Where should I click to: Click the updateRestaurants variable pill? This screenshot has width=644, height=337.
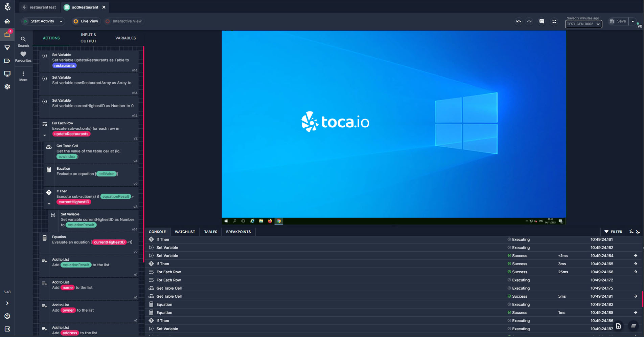71,134
